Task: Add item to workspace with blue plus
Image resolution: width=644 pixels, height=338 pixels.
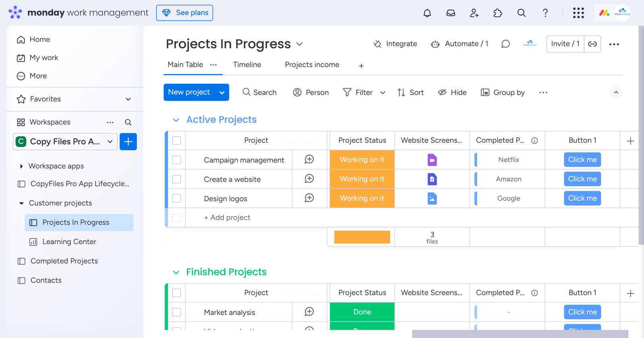Action: click(x=128, y=142)
